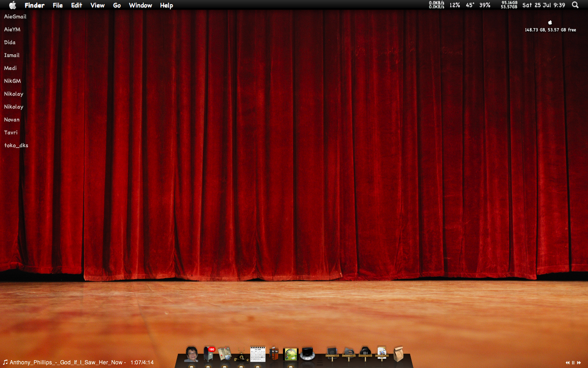Pause the current song
Screen dimensions: 588x368
(573, 363)
